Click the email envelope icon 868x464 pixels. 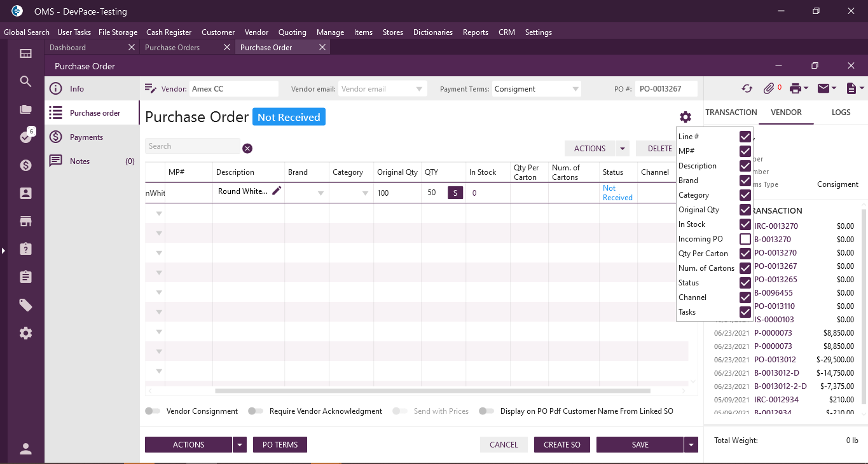(x=823, y=89)
